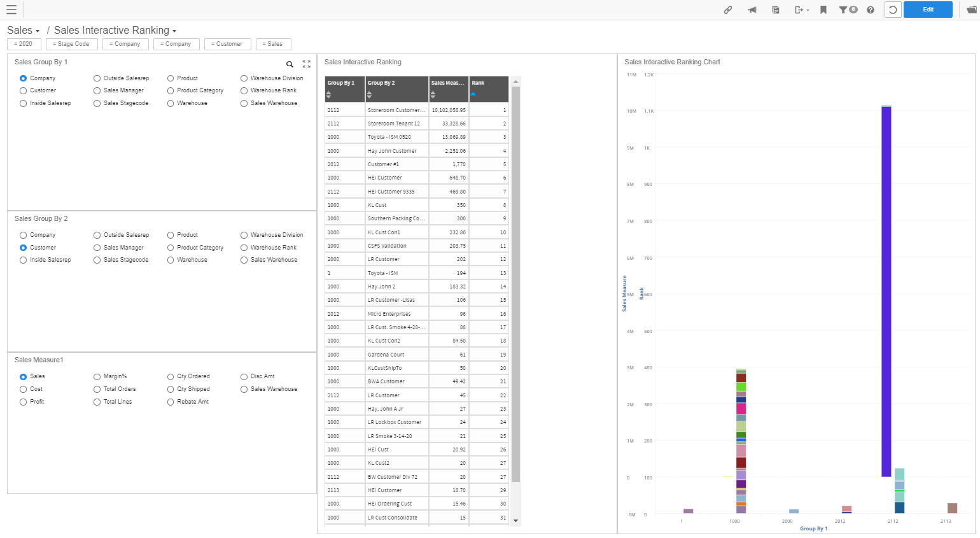Choose Inside Salesrep under Sales Group By 2
Screen dimensions: 980x538
pos(24,260)
